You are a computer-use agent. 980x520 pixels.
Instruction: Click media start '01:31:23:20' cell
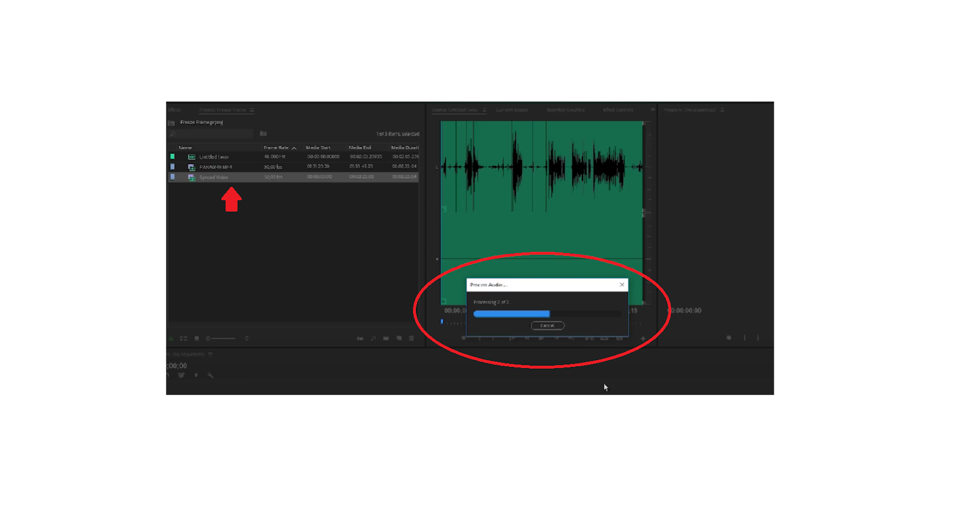pos(318,167)
